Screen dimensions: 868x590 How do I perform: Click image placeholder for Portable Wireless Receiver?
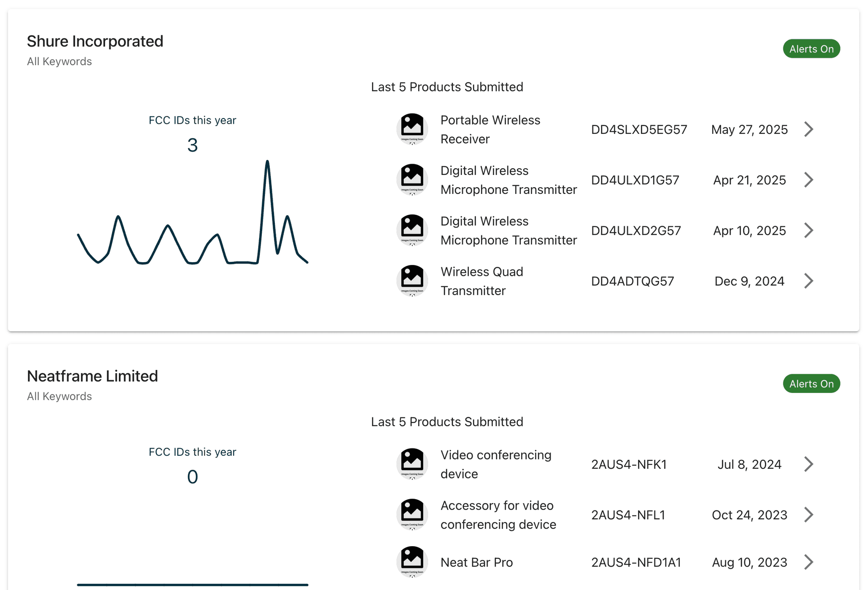pos(412,129)
